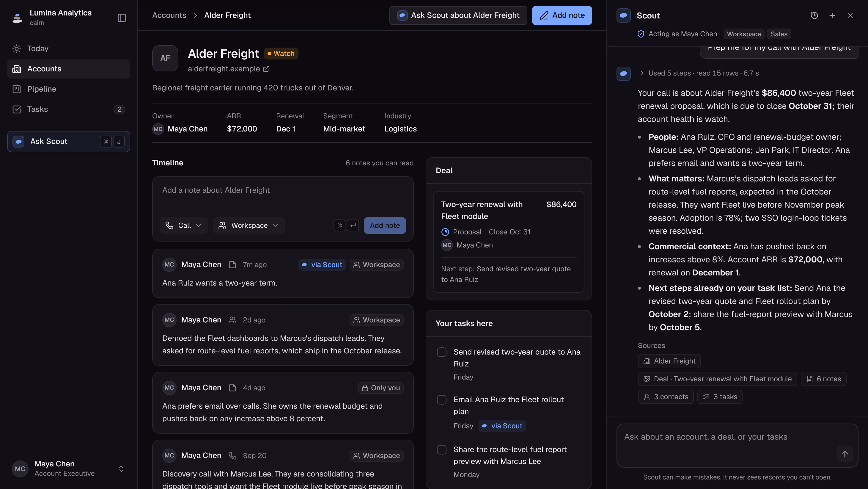Open the 6 notes source chip
The image size is (868, 489).
point(823,379)
